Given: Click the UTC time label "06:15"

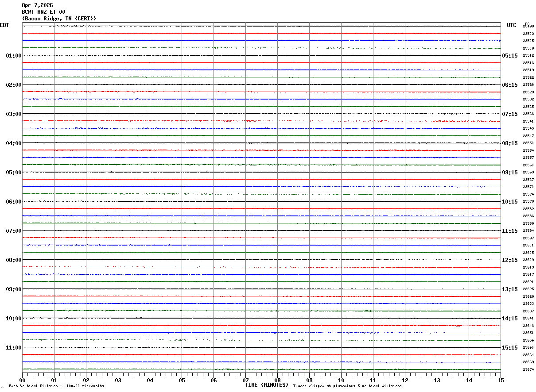Looking at the screenshot, I should (510, 85).
